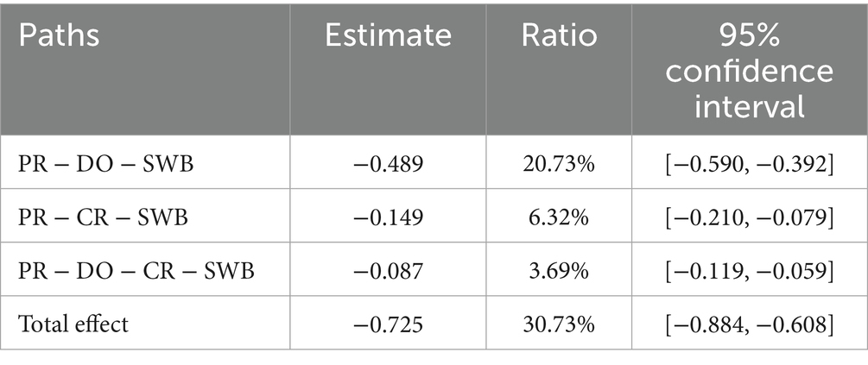Click the estimate value −0.149
Viewport: 868px width, 365px height.
pyautogui.click(x=389, y=217)
